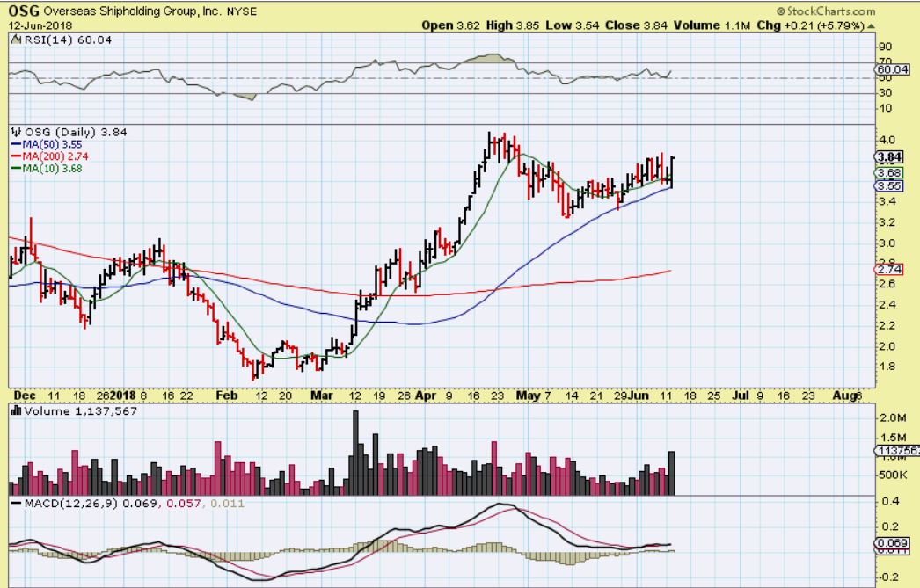
Task: Click the OSG (Daily) 3.84 legend label
Action: pyautogui.click(x=76, y=132)
